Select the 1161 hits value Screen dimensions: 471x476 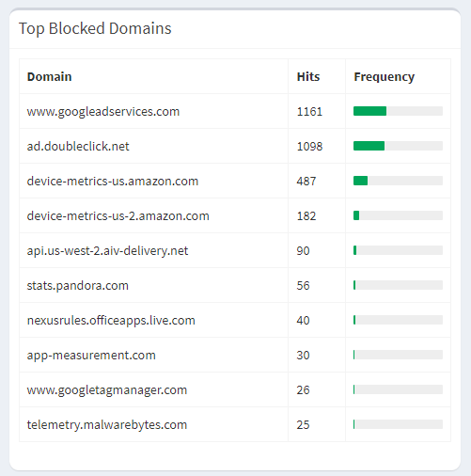309,112
